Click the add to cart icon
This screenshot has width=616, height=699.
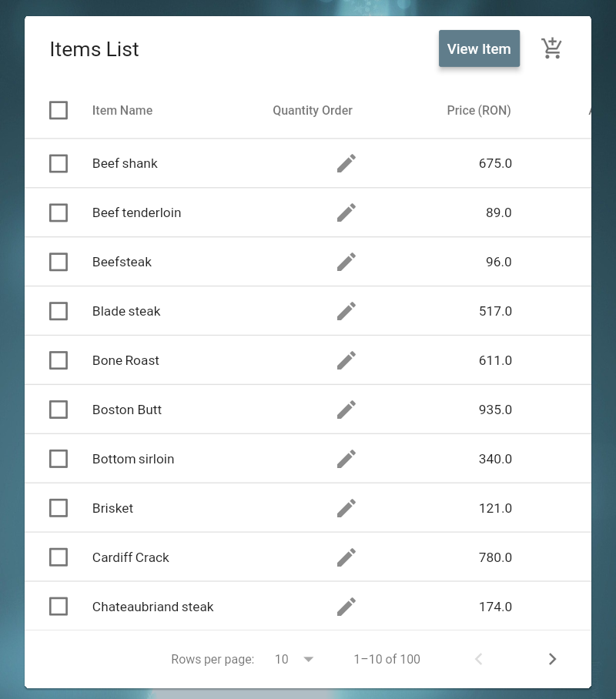(x=552, y=48)
